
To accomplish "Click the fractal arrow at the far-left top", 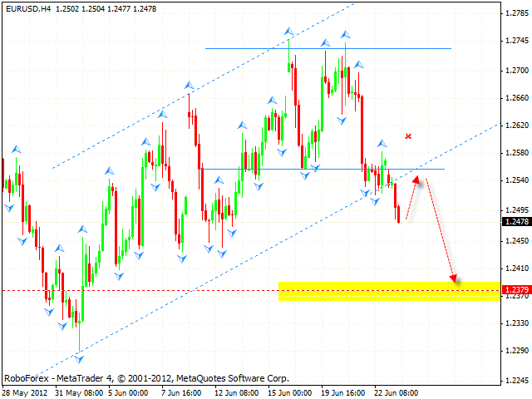I will click(x=15, y=150).
